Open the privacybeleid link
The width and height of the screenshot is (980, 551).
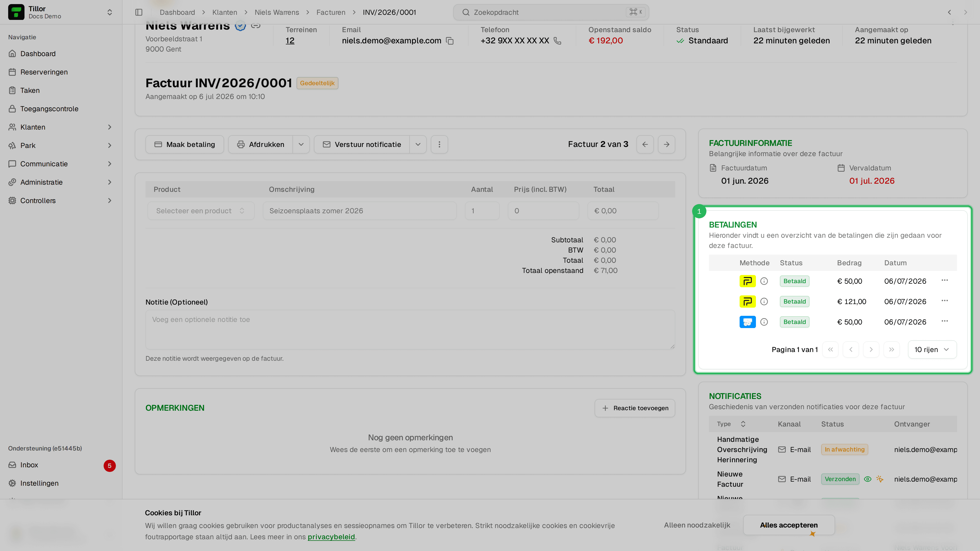pyautogui.click(x=331, y=537)
